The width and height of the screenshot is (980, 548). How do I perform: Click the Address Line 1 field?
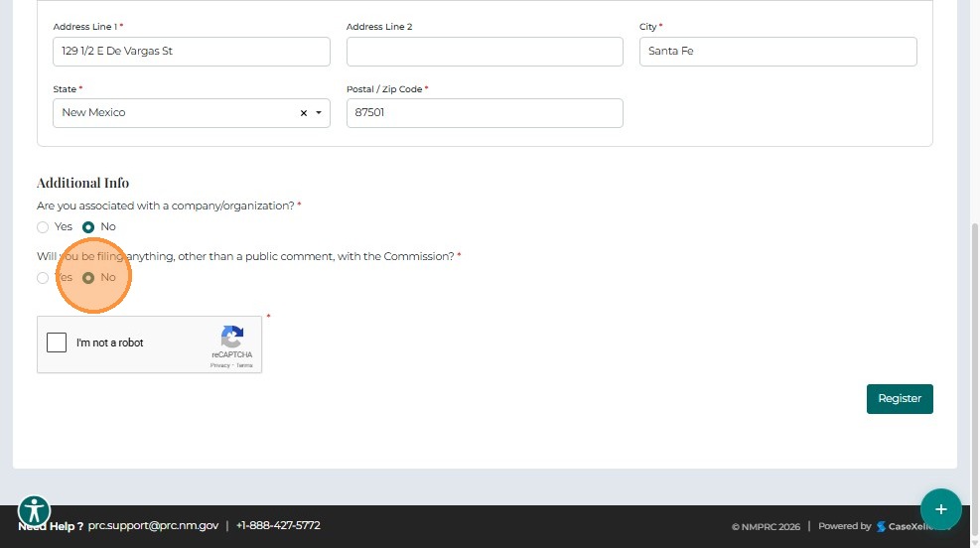pyautogui.click(x=192, y=52)
